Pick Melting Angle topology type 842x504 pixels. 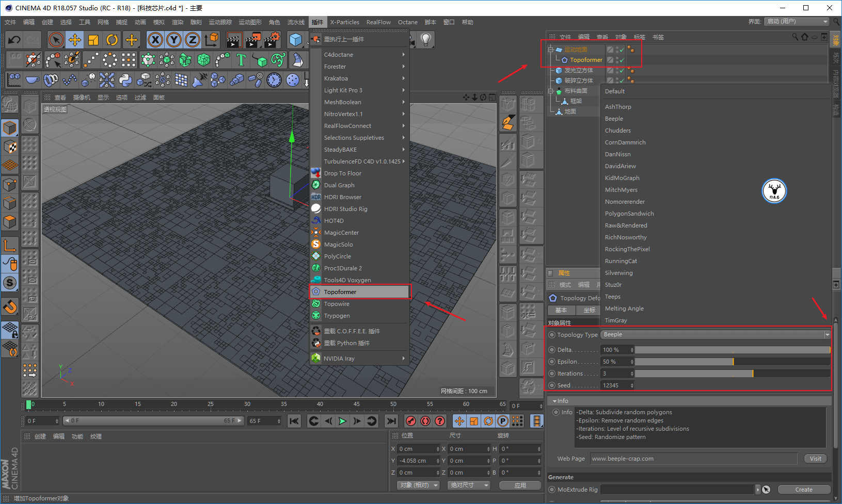pyautogui.click(x=624, y=308)
